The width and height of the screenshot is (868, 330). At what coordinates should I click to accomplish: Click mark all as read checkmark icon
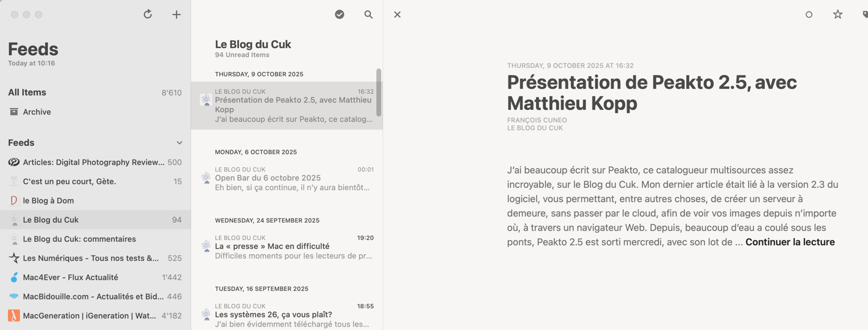340,14
